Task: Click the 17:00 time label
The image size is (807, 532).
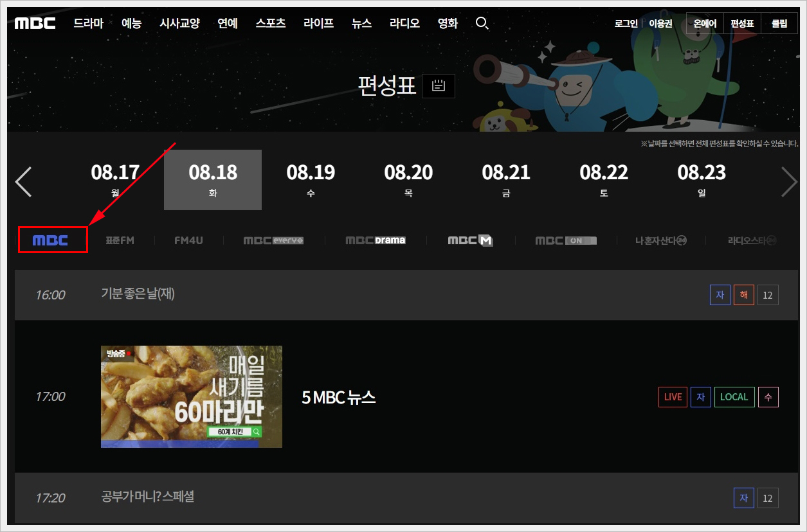Action: (50, 396)
